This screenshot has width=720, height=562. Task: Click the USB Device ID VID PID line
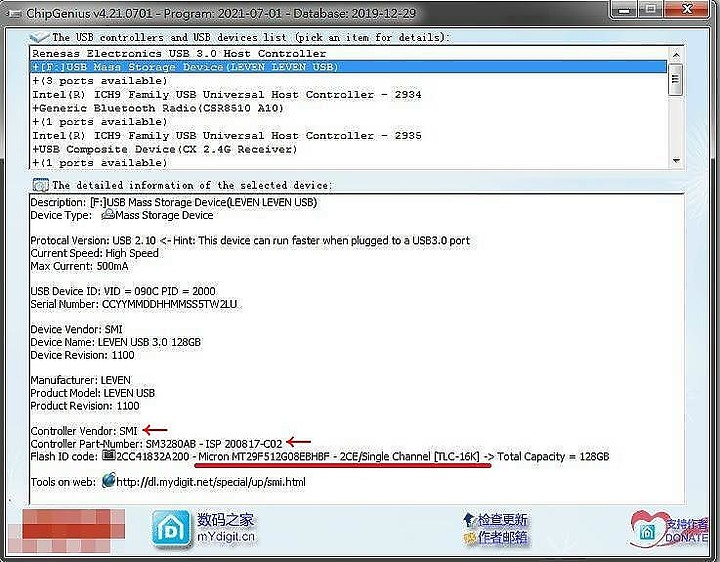coord(123,291)
